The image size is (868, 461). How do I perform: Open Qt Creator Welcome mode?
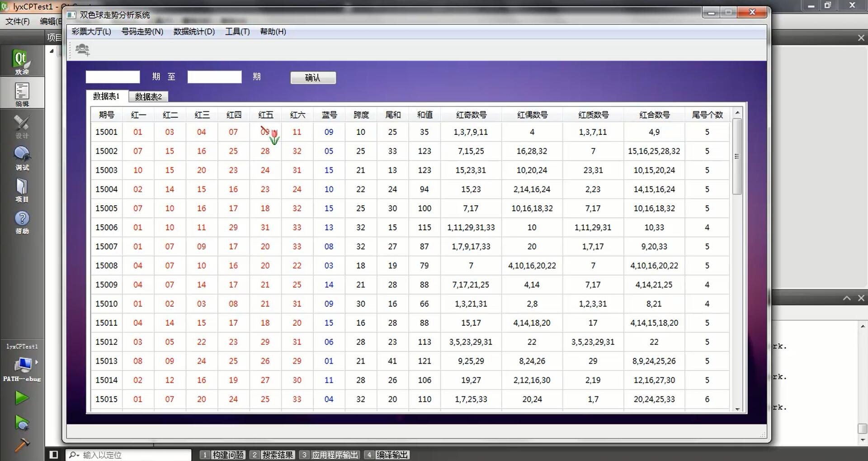click(22, 62)
